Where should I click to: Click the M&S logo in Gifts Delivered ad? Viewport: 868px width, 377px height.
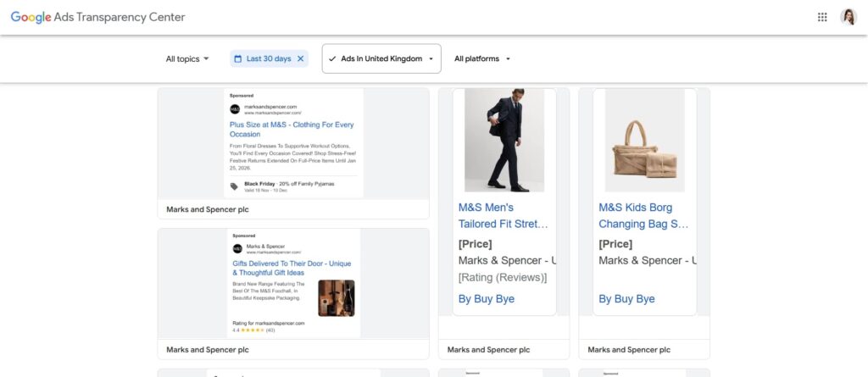point(237,248)
